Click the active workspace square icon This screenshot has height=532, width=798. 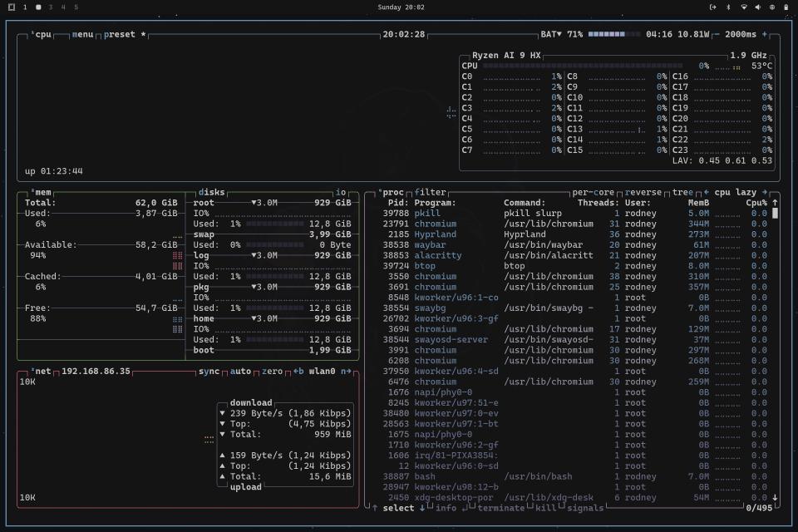[38, 7]
